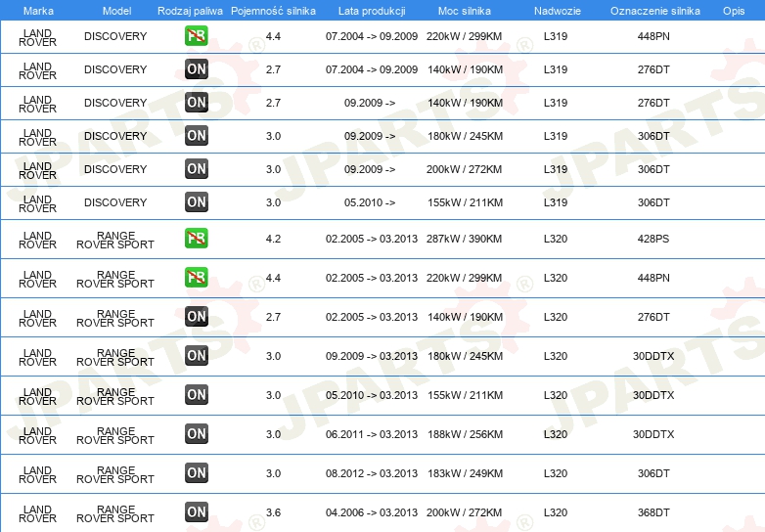The height and width of the screenshot is (532, 765).
Task: Click the 306DT code in the Discovery 155kW / 211KM row
Action: point(653,202)
